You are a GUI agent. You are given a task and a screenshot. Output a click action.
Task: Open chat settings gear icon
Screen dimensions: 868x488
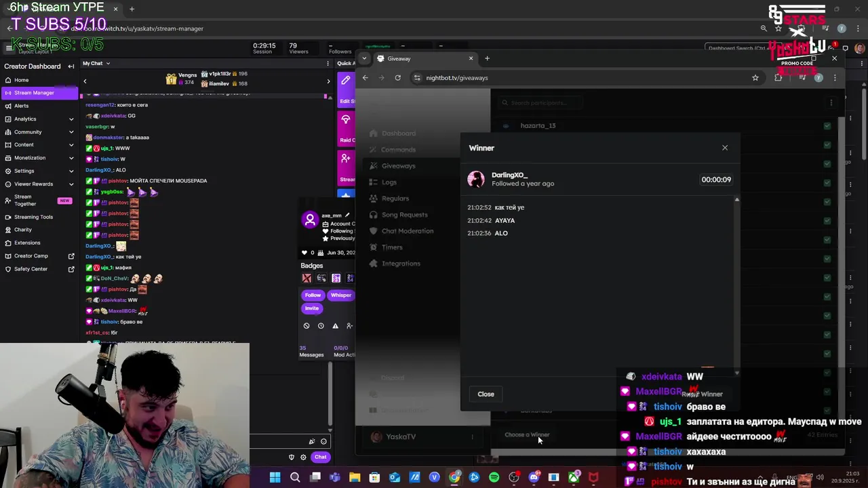303,457
